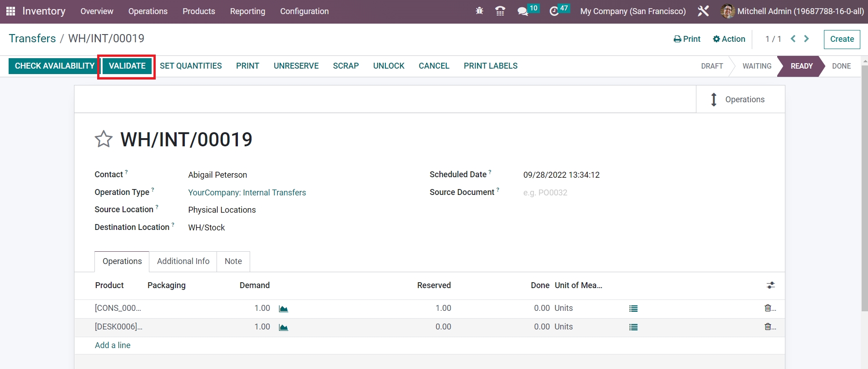Screen dimensions: 868x369
Task: Sort by Product column header
Action: click(x=109, y=285)
